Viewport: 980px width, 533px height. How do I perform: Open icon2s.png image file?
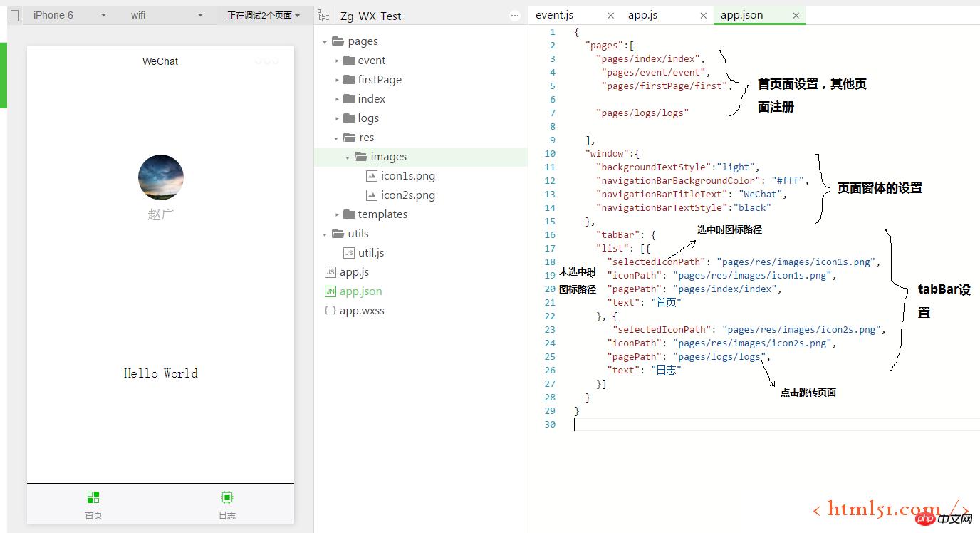point(407,195)
